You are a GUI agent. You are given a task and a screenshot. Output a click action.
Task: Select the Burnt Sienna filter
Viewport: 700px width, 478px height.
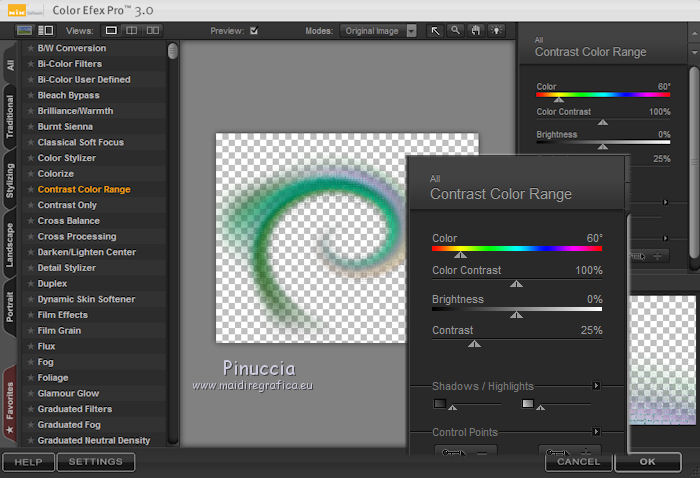pos(65,127)
